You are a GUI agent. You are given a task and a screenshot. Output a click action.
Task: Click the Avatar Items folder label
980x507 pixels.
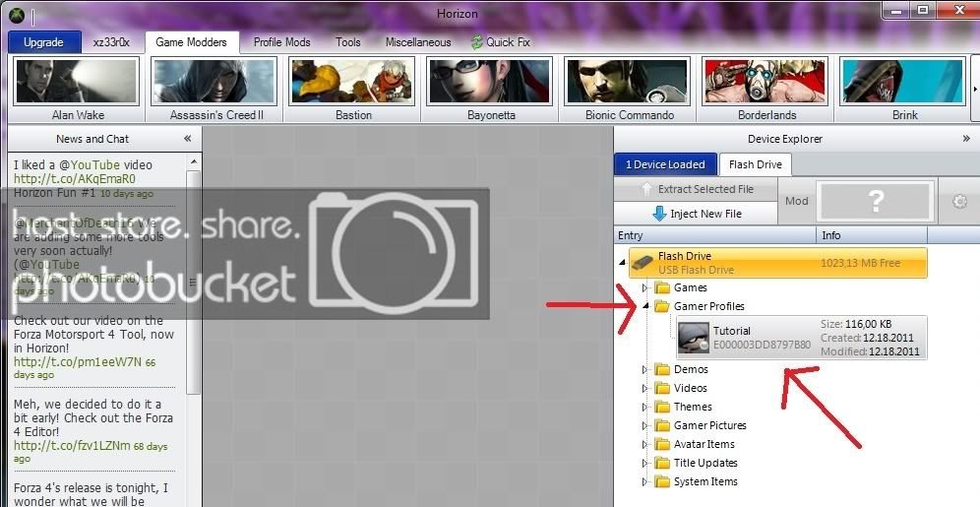(x=704, y=444)
